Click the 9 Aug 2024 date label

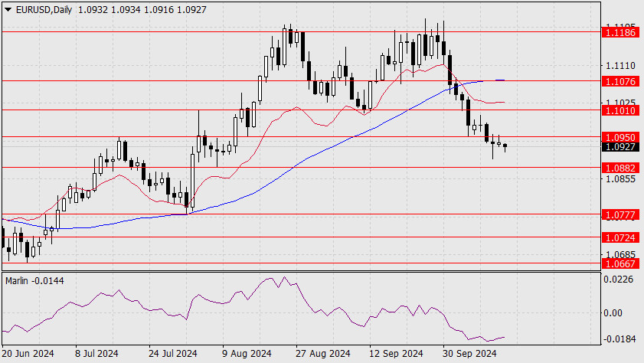coord(247,354)
